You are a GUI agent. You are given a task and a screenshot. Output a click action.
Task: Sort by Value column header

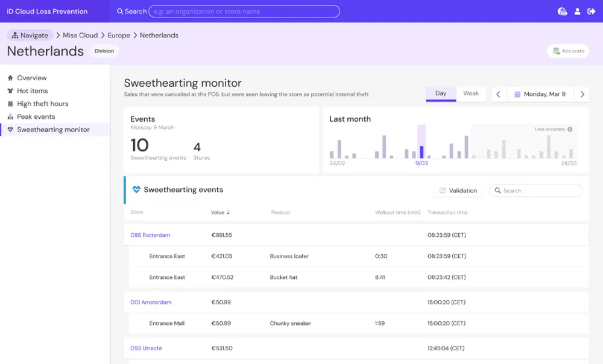220,213
